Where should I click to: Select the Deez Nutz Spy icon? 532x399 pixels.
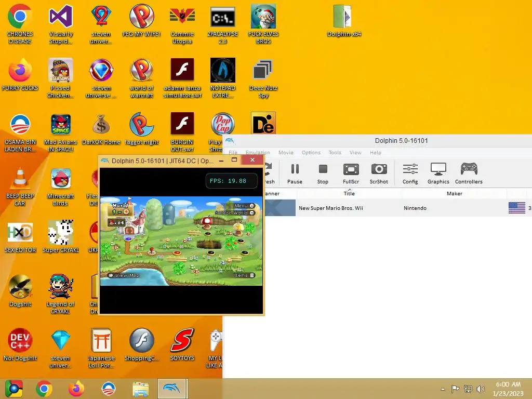[263, 78]
